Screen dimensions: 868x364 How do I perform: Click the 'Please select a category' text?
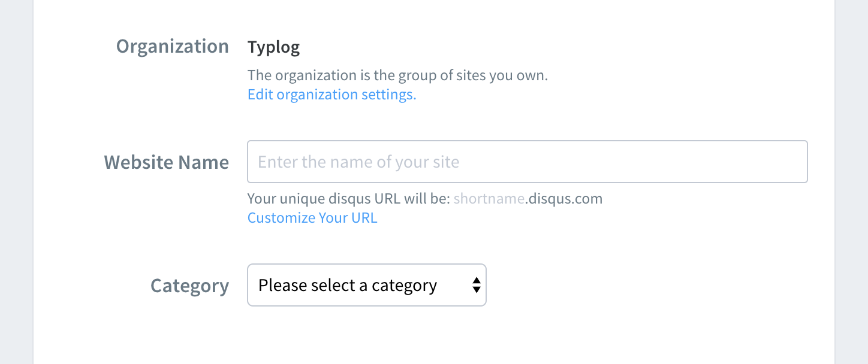coord(348,286)
